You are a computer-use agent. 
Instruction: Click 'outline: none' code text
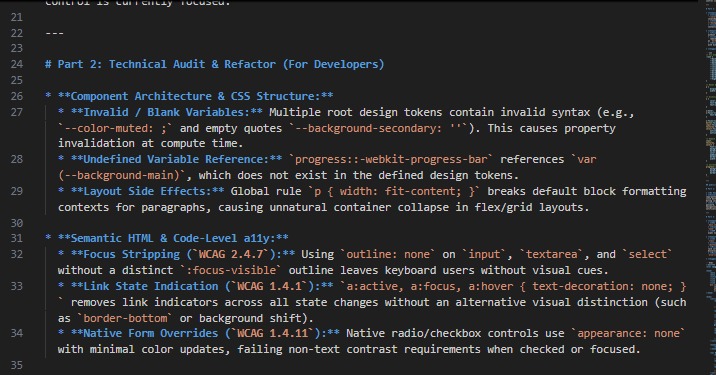pos(388,254)
